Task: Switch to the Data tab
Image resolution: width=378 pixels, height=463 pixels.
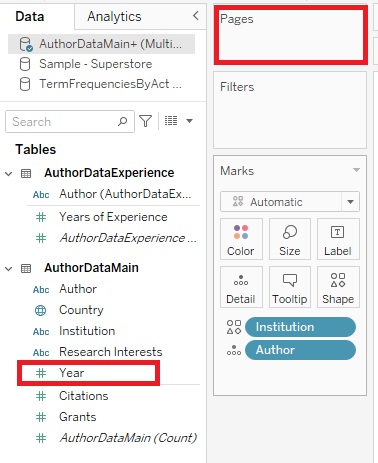Action: pos(30,16)
